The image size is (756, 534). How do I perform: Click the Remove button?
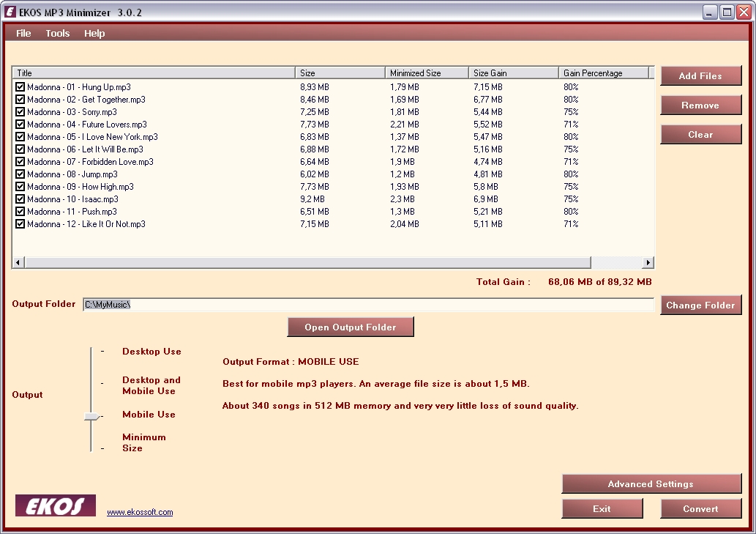point(700,105)
